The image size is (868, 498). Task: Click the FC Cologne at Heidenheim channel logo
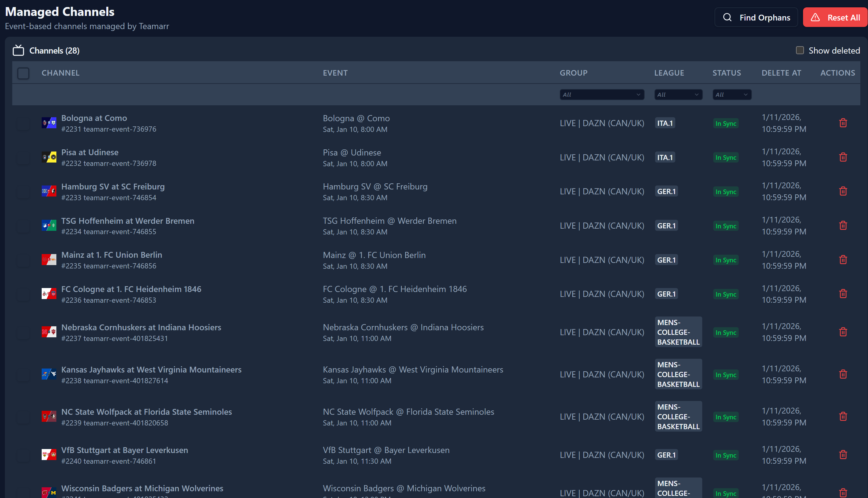49,294
